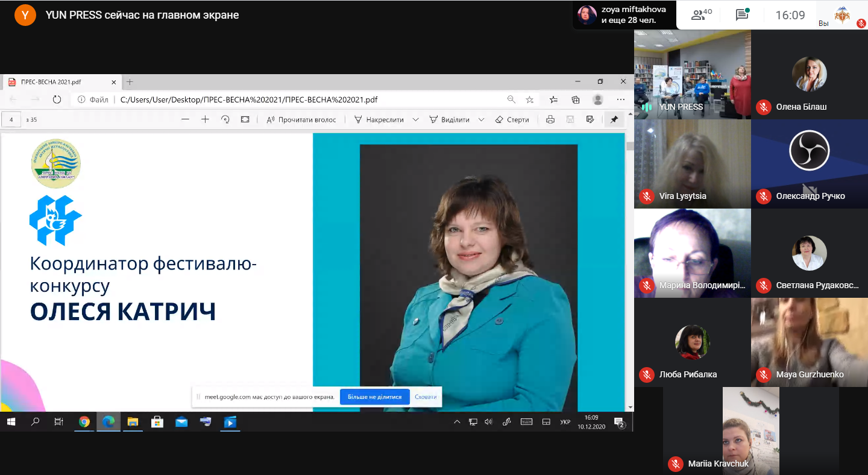Refresh the browser page
Viewport: 868px width, 475px height.
[57, 99]
